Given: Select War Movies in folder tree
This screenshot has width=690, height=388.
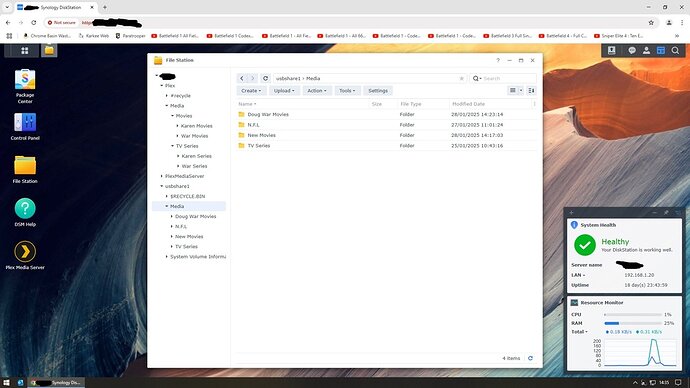Looking at the screenshot, I should coord(195,136).
